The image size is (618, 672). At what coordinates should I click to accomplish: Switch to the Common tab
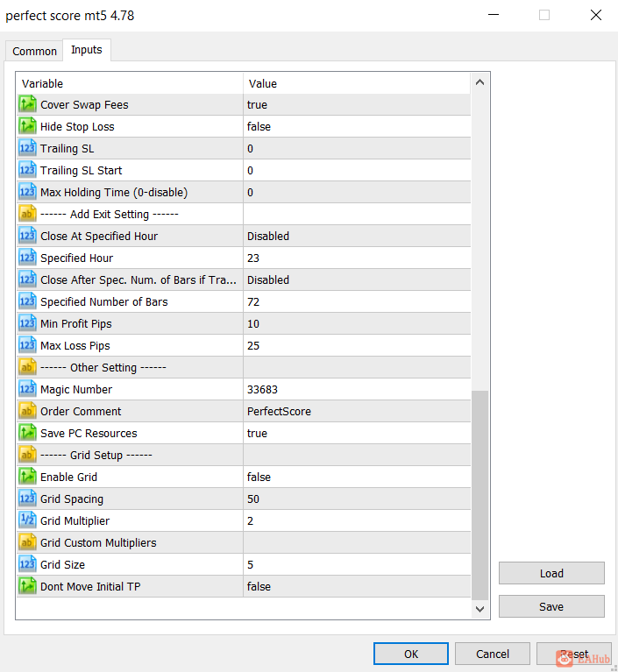(34, 51)
